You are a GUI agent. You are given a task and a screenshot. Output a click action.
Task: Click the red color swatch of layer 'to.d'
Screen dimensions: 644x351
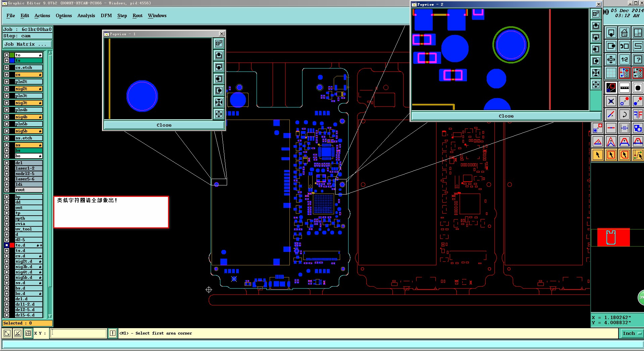click(x=12, y=245)
